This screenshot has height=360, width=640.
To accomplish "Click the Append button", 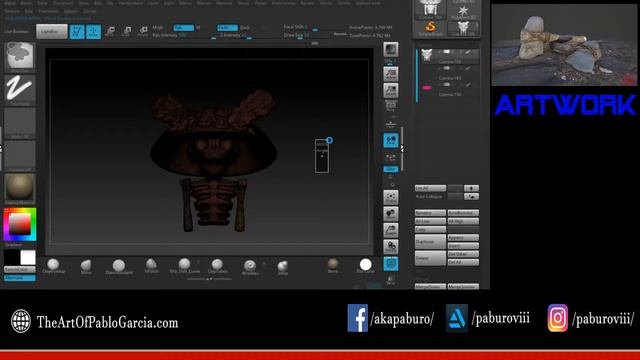I will [463, 238].
